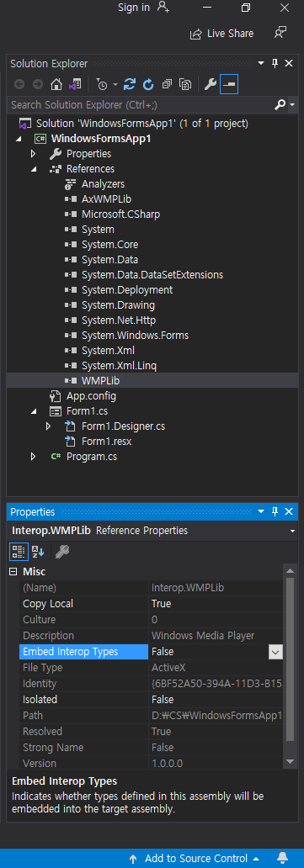Viewport: 304px width, 868px height.
Task: Select System.Windows.Forms reference
Action: (135, 336)
